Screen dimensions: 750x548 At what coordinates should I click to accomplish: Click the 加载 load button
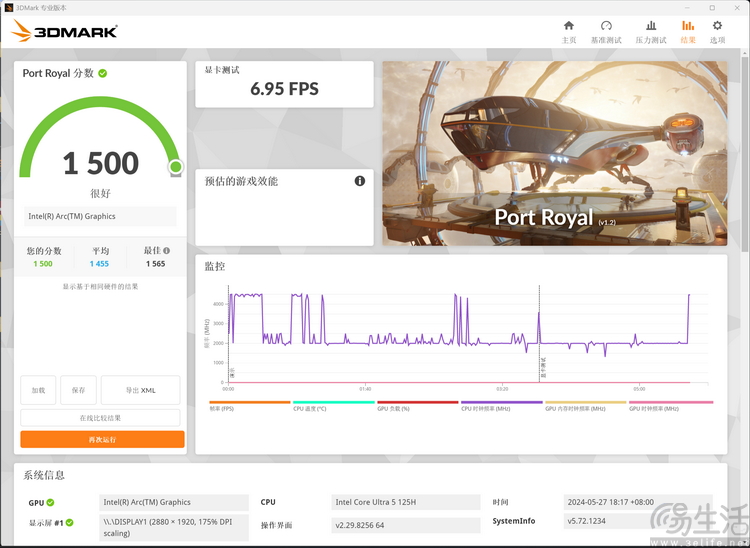tap(38, 390)
